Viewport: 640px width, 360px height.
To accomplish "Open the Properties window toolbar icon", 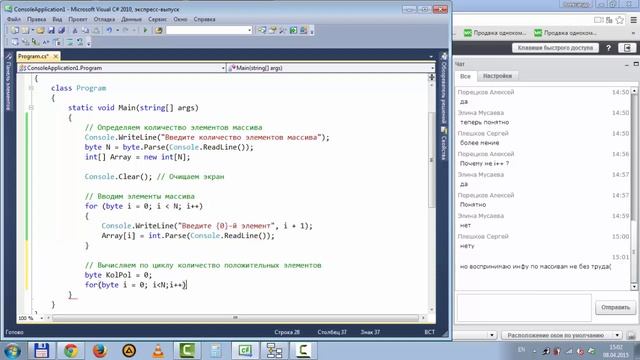I will coord(273,30).
